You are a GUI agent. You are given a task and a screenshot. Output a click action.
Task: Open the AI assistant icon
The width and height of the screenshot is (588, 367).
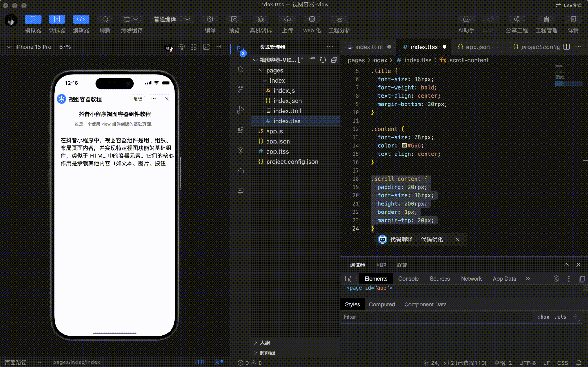466,19
